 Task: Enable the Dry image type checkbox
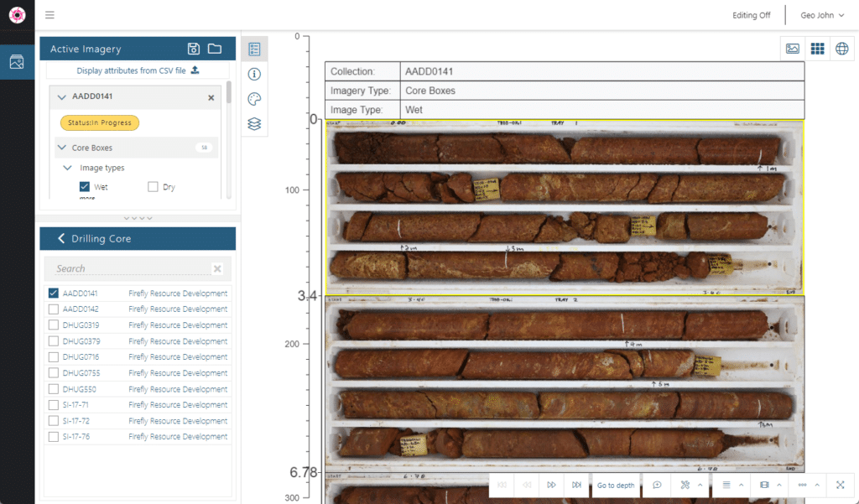(x=153, y=187)
